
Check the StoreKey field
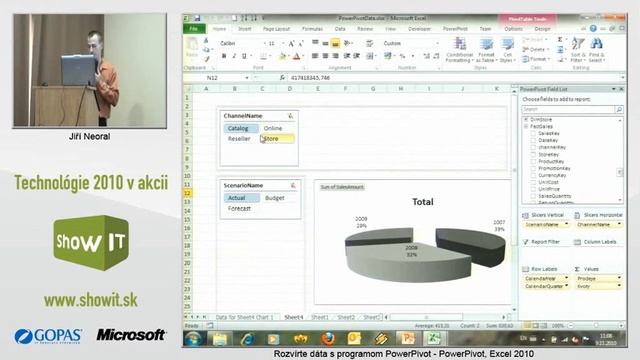click(533, 154)
